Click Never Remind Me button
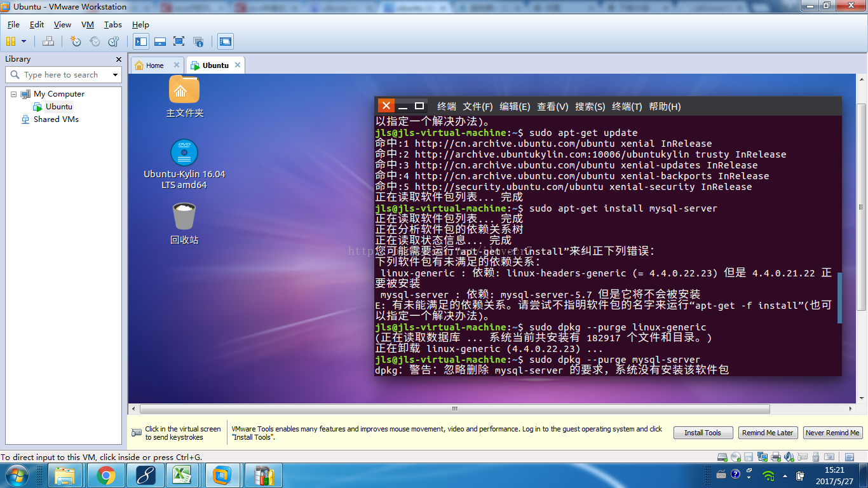This screenshot has height=488, width=868. [x=832, y=433]
